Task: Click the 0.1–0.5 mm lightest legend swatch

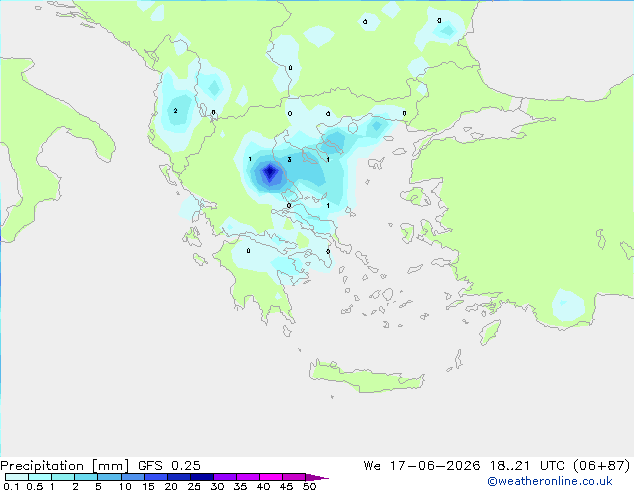Action: (x=17, y=477)
